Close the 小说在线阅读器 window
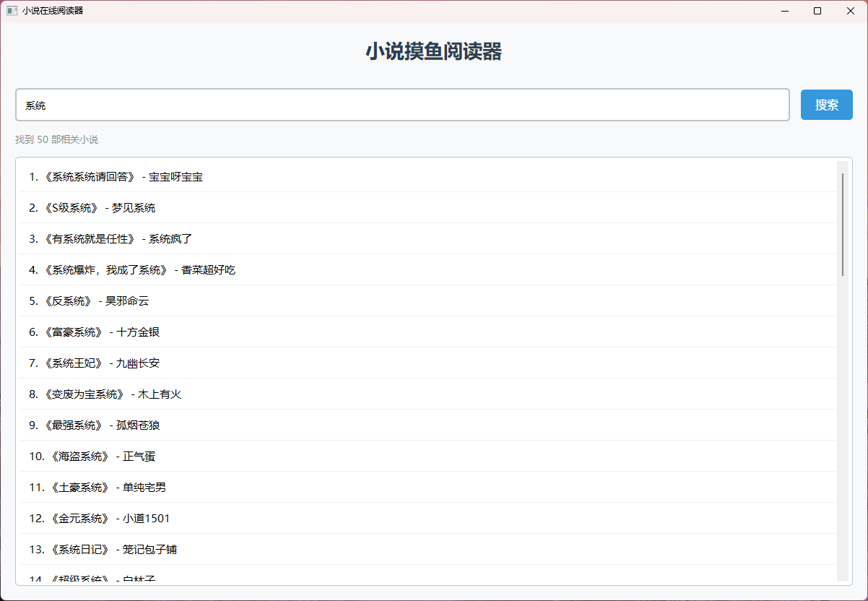Screen dimensions: 868x601 (x=851, y=11)
